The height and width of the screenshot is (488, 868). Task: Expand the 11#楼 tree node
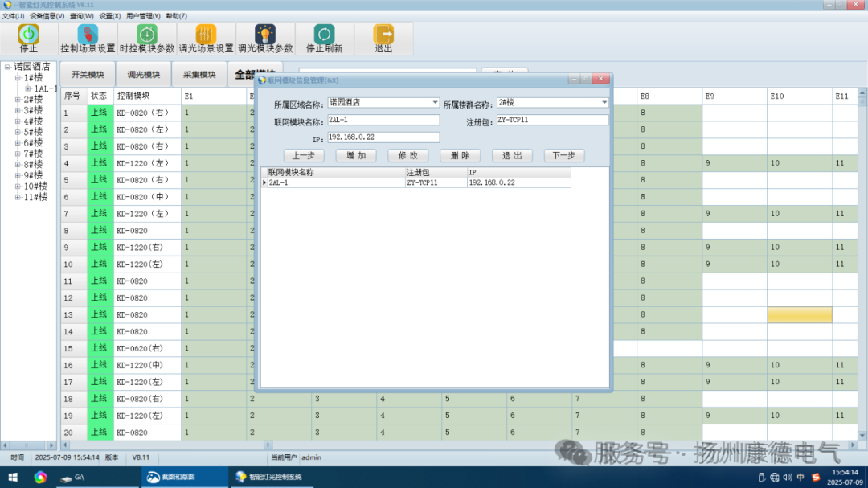coord(17,197)
